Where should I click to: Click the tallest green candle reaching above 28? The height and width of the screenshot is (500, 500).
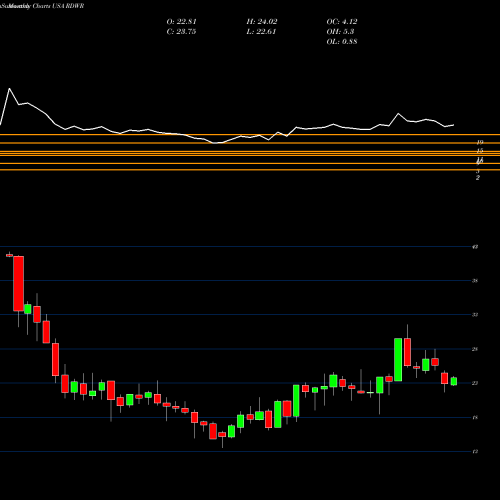click(x=398, y=360)
